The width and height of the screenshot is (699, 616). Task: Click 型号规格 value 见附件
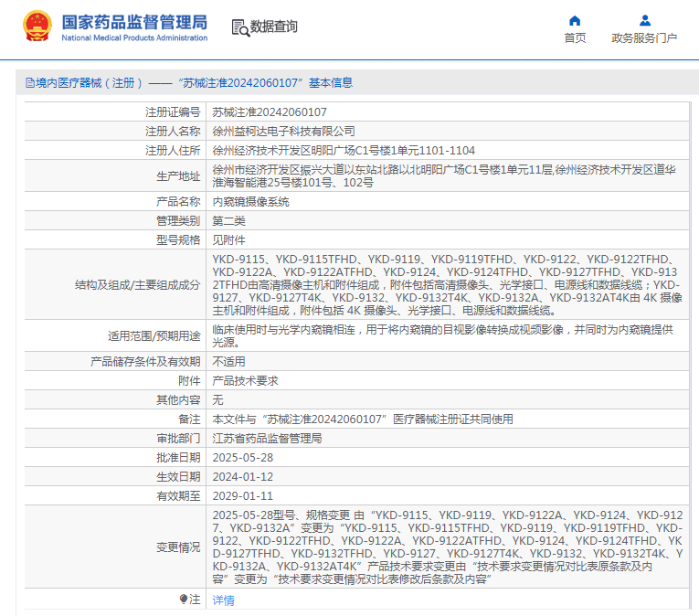pos(228,240)
